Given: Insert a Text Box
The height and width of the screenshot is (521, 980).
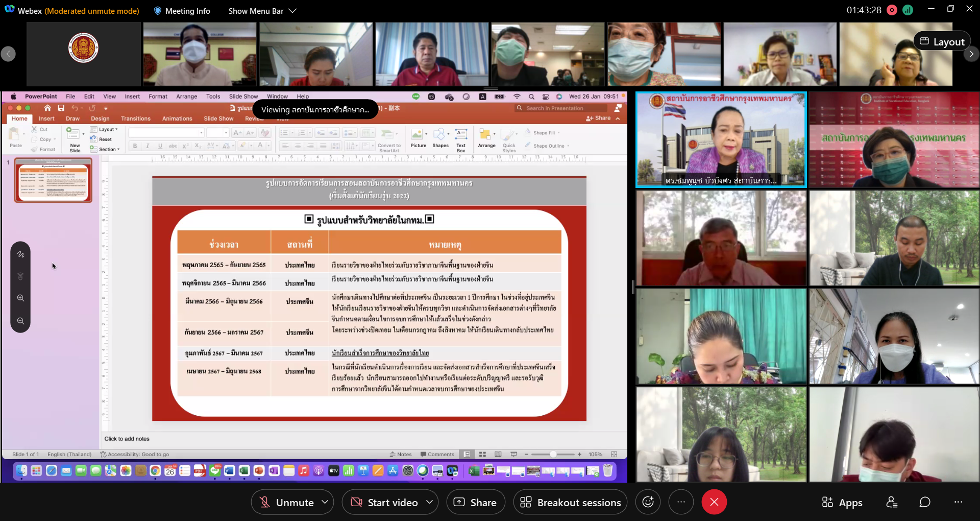Looking at the screenshot, I should click(x=461, y=140).
